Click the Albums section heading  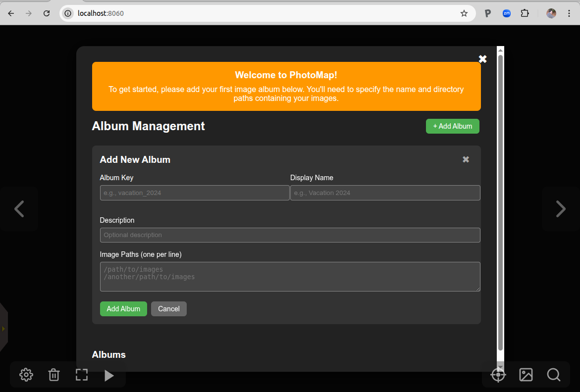point(109,355)
